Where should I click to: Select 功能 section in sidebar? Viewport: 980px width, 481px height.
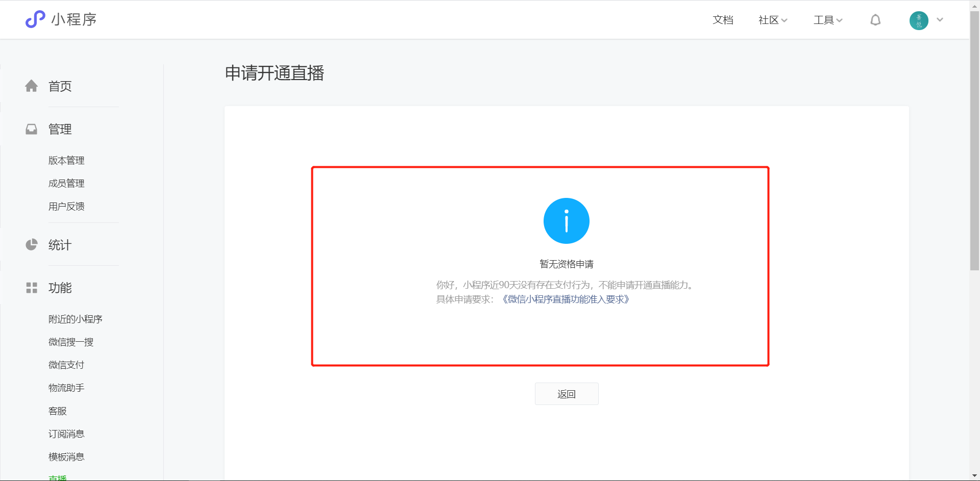tap(60, 288)
